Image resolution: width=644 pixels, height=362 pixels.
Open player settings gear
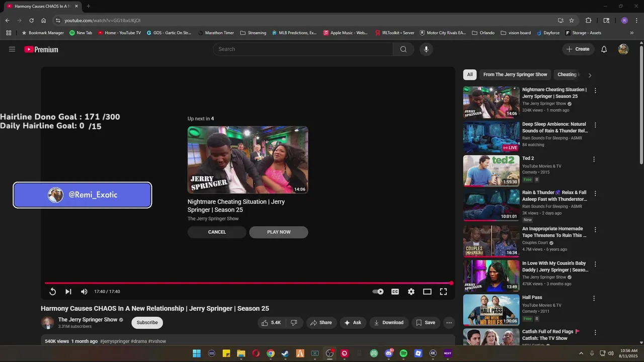pyautogui.click(x=411, y=292)
